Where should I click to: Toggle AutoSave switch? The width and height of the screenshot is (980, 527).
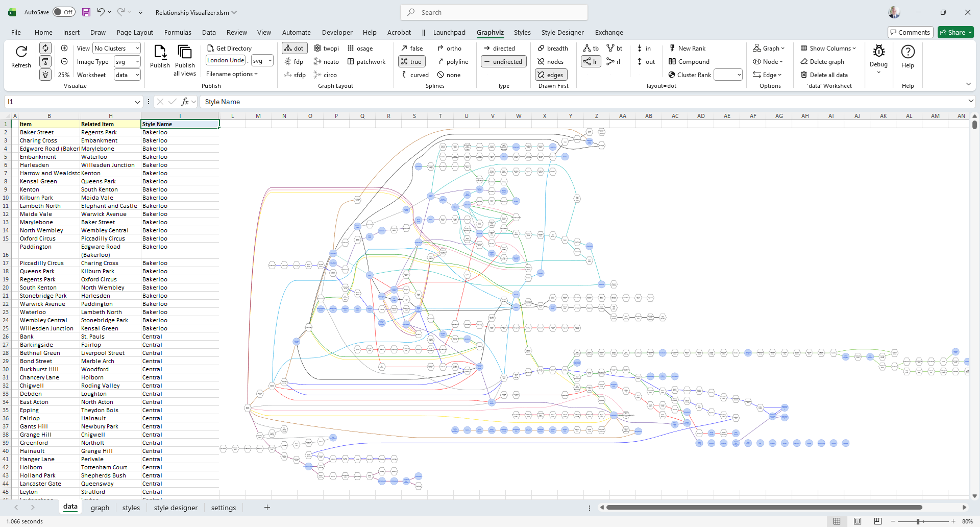[x=64, y=12]
